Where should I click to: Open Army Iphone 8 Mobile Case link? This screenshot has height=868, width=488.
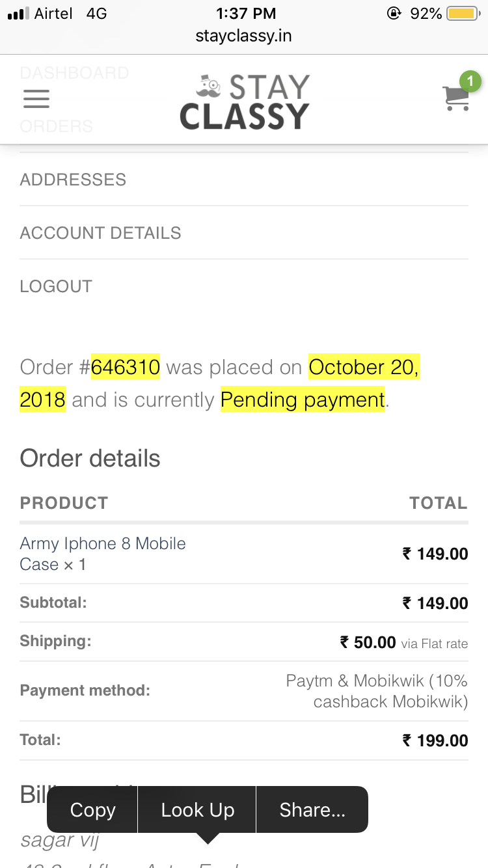tap(103, 553)
